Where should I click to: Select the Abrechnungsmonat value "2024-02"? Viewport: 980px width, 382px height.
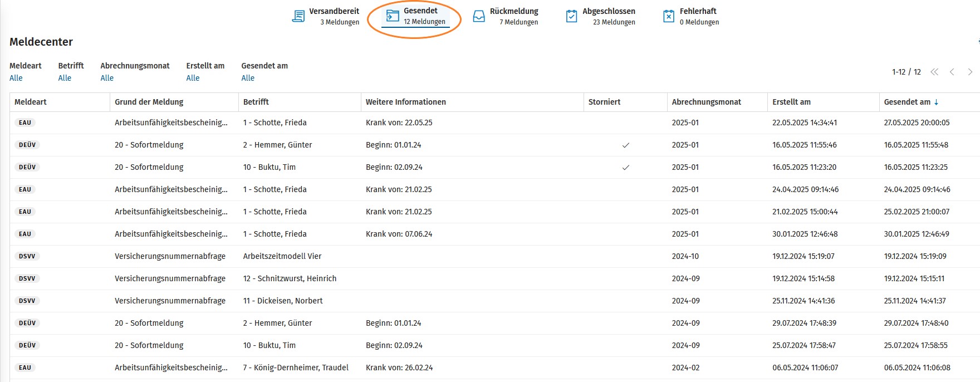click(x=685, y=368)
